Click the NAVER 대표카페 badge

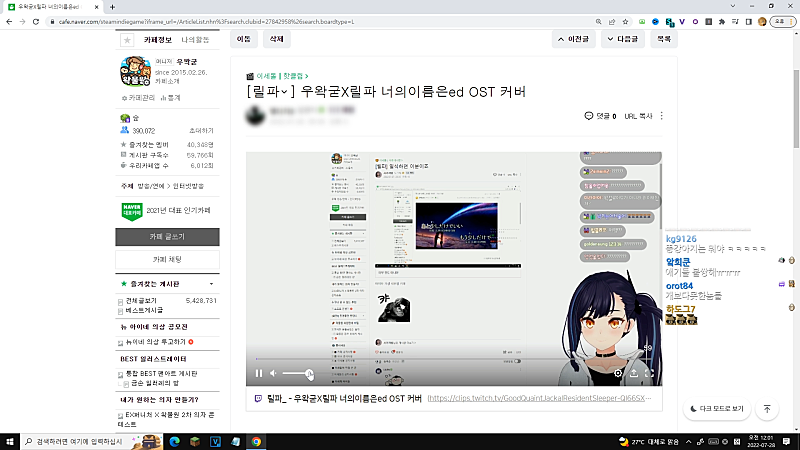132,211
